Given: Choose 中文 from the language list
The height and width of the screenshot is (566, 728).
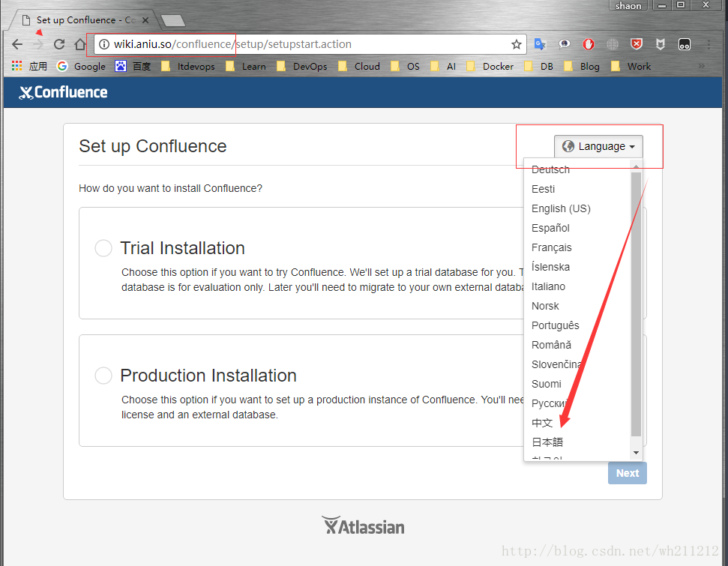Looking at the screenshot, I should (x=542, y=423).
